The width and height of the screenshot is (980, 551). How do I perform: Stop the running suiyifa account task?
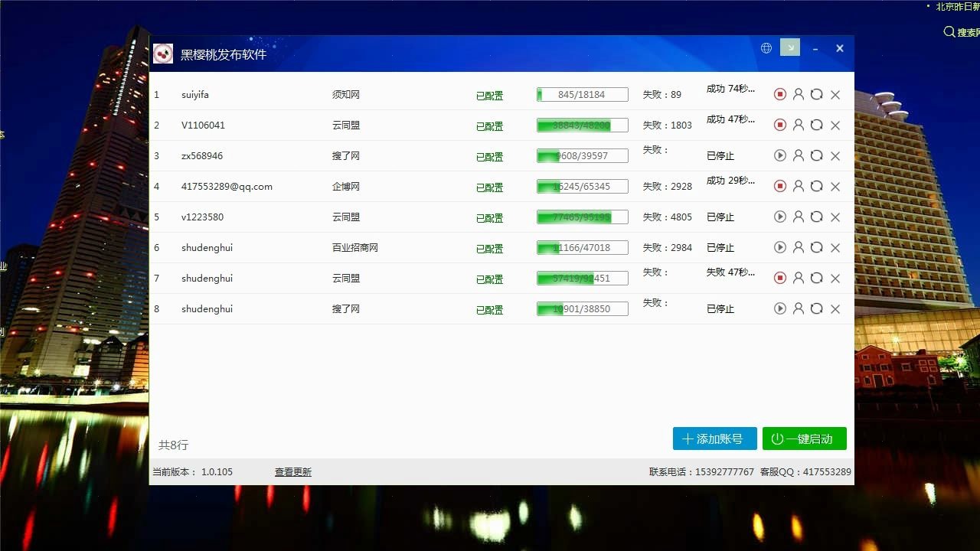coord(780,94)
